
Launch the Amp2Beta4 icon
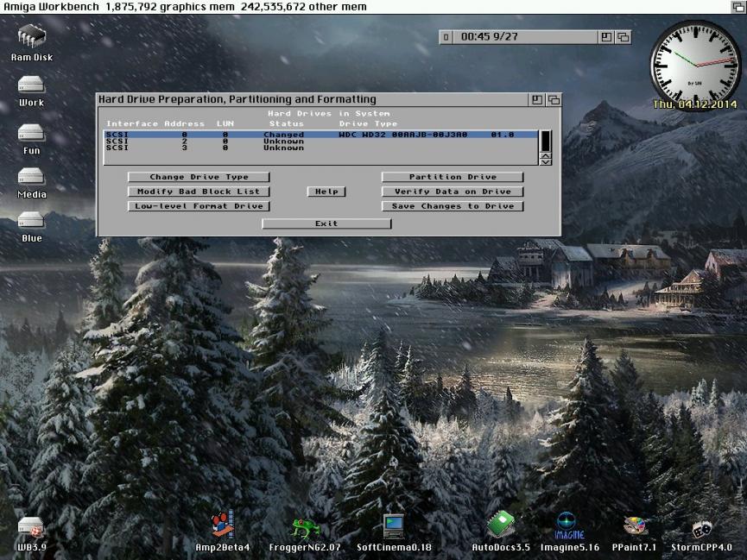coord(222,525)
